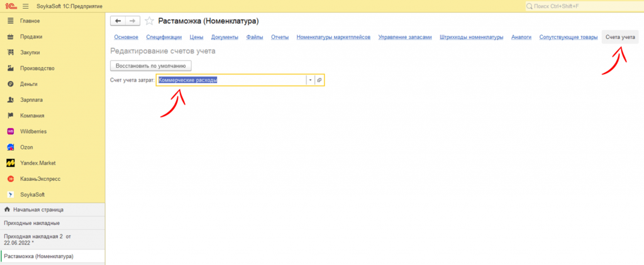Click Счет учета затрат input field

point(230,80)
